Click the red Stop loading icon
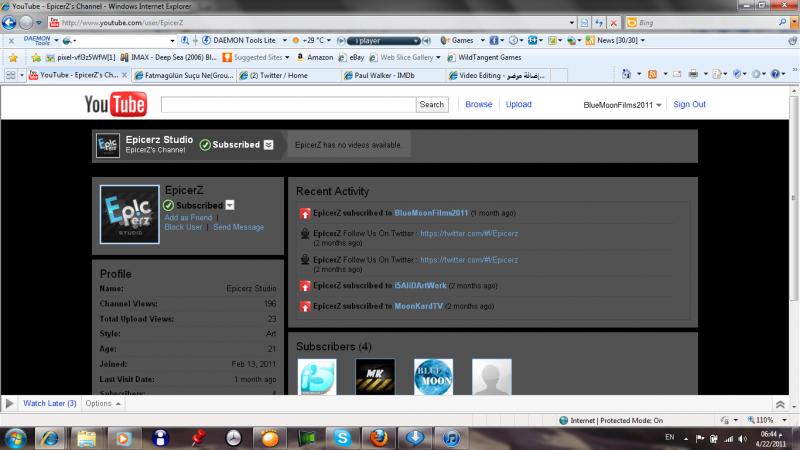Viewport: 800px width, 450px height. click(614, 22)
